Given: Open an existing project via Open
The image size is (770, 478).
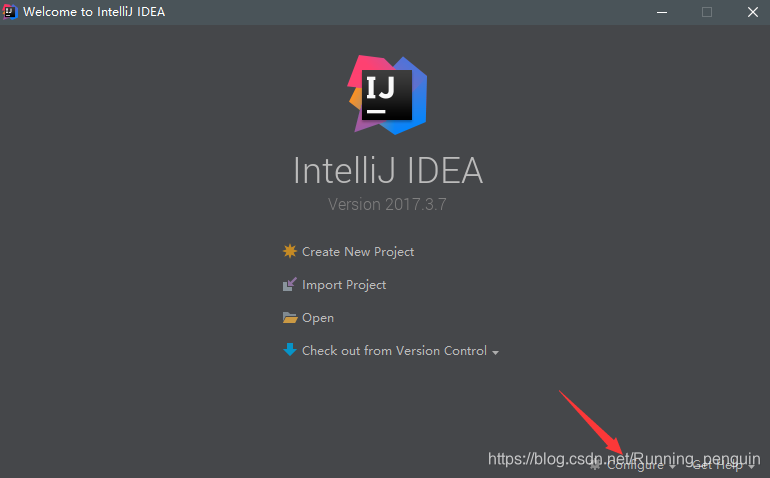Looking at the screenshot, I should [318, 318].
